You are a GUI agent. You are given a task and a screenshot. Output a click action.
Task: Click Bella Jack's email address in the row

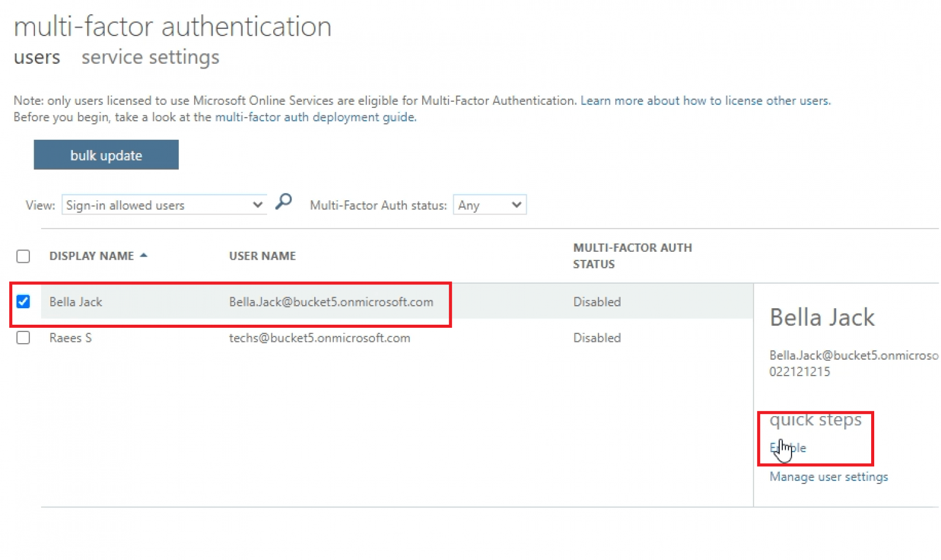(x=331, y=301)
